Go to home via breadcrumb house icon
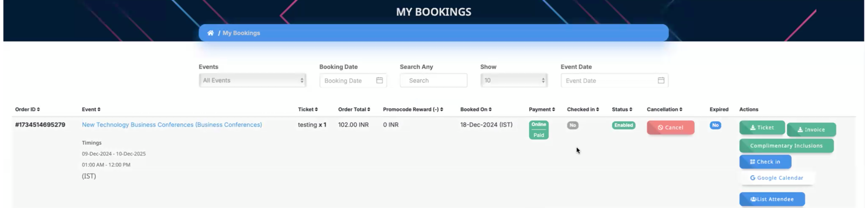 (210, 33)
